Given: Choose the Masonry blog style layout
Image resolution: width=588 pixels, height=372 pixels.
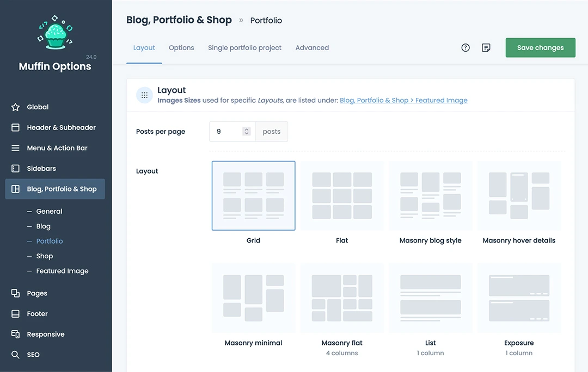Looking at the screenshot, I should pyautogui.click(x=430, y=196).
